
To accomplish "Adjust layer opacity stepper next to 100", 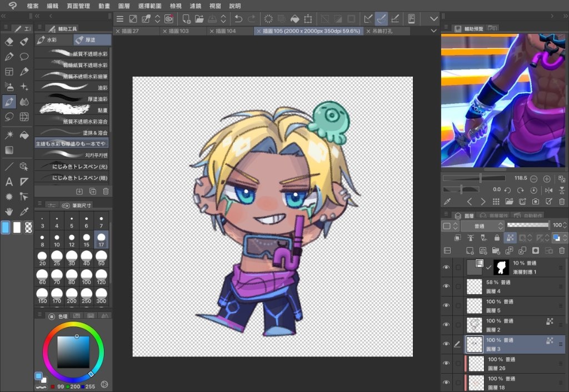I will [x=565, y=225].
